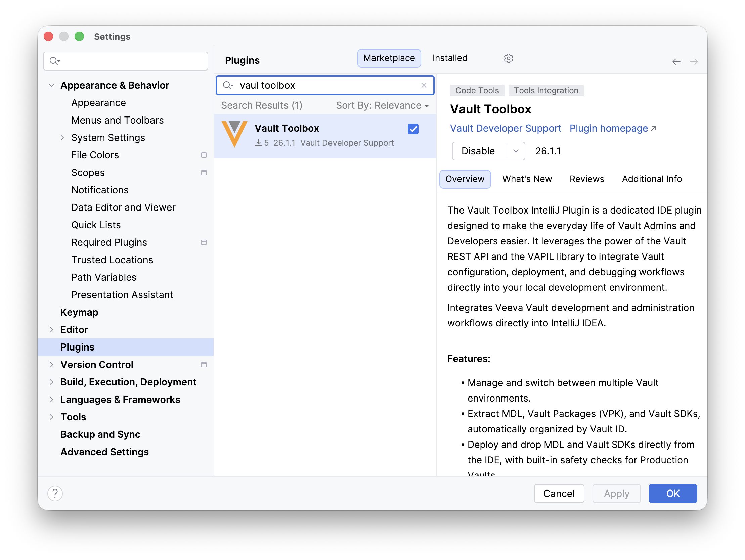Click the Scopes project-level icon
Image resolution: width=745 pixels, height=560 pixels.
pos(204,173)
